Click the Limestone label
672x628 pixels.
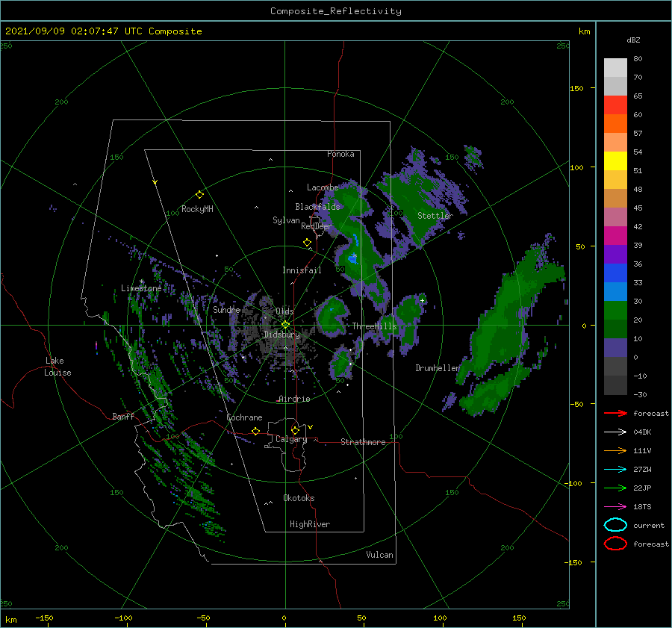[141, 288]
